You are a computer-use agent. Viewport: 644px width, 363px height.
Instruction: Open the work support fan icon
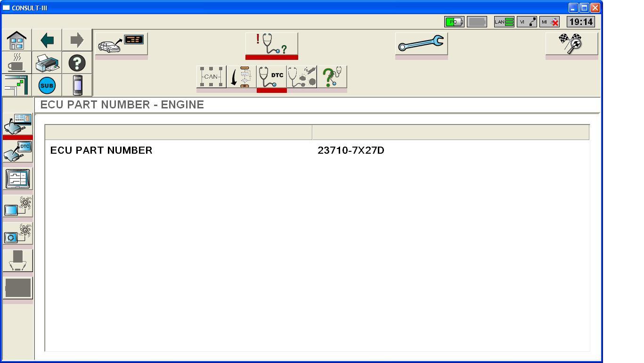(17, 233)
